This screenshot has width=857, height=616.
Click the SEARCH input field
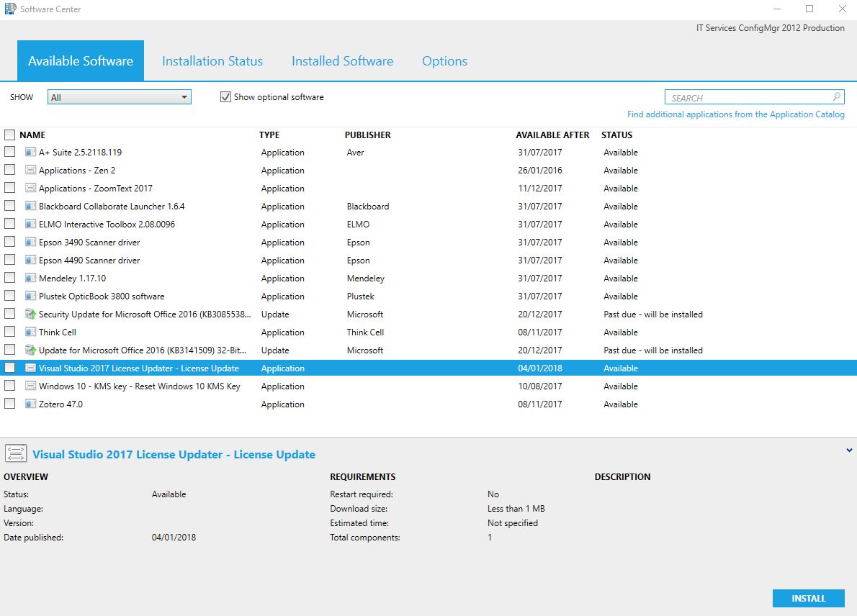click(x=754, y=97)
